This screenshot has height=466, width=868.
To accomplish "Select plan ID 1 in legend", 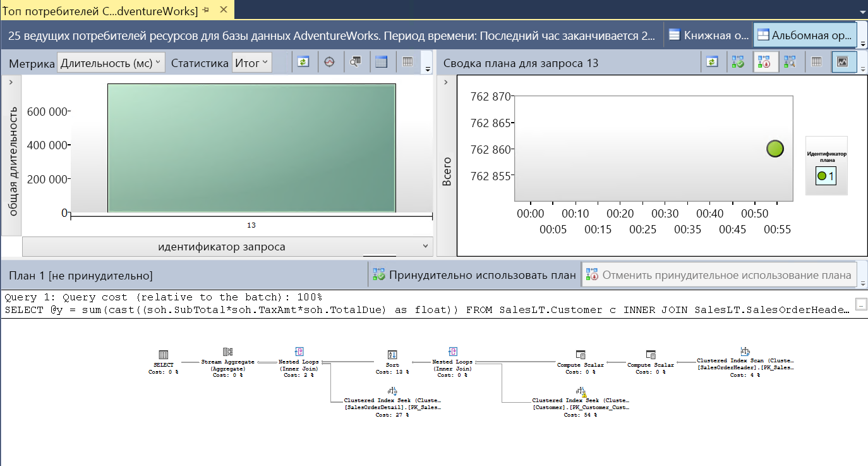I will [826, 176].
